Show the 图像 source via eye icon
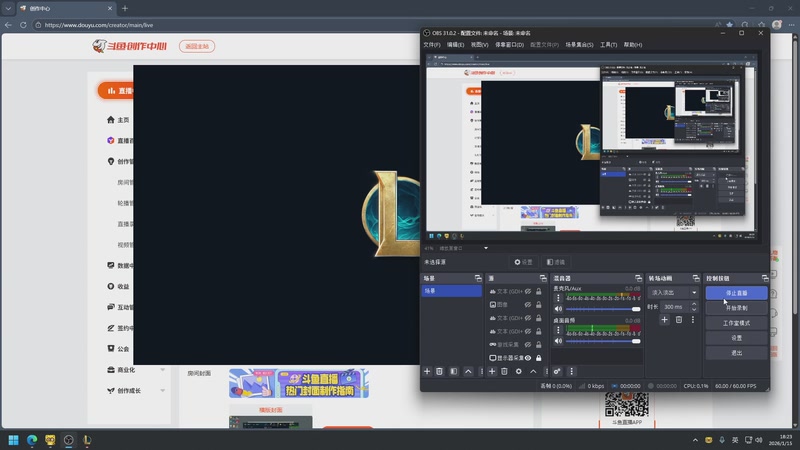Viewport: 800px width, 450px height. tap(528, 305)
